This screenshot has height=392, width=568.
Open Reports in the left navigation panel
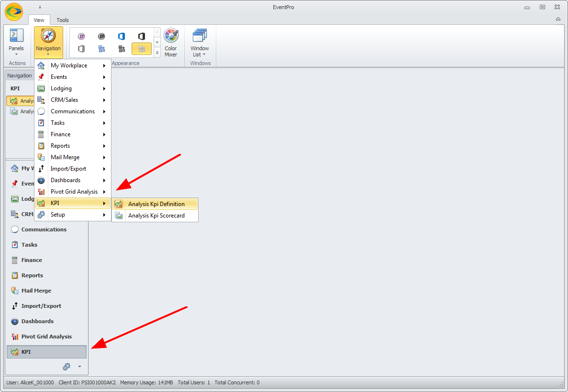coord(47,275)
